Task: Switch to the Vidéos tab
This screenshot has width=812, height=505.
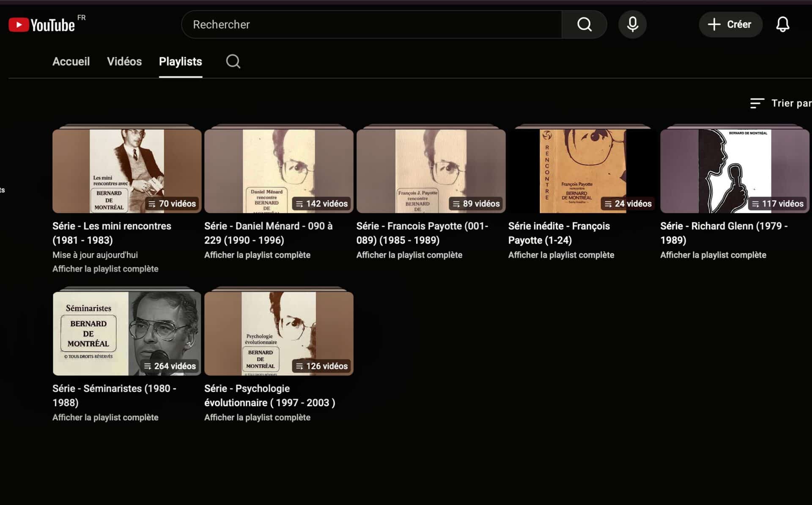Action: (x=124, y=62)
